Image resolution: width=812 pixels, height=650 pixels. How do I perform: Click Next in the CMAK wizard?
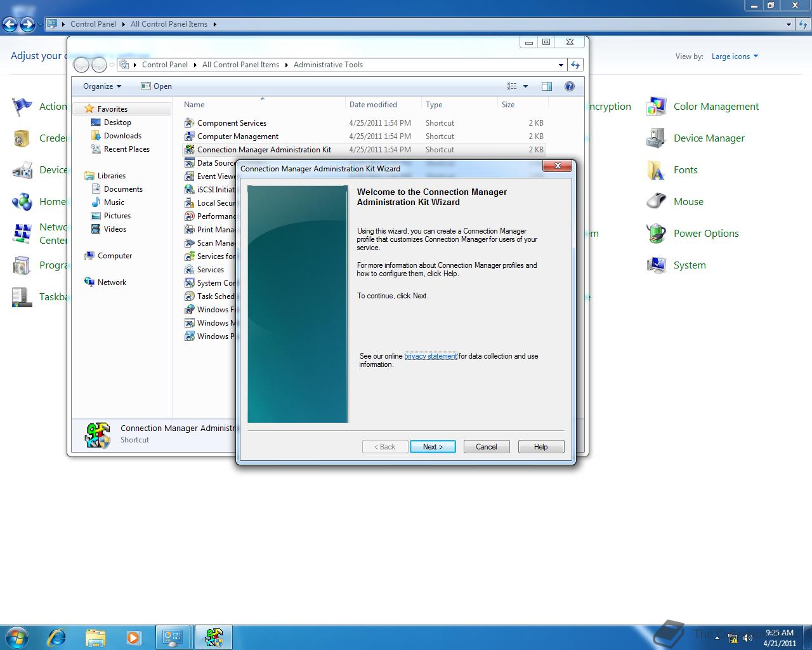tap(433, 447)
